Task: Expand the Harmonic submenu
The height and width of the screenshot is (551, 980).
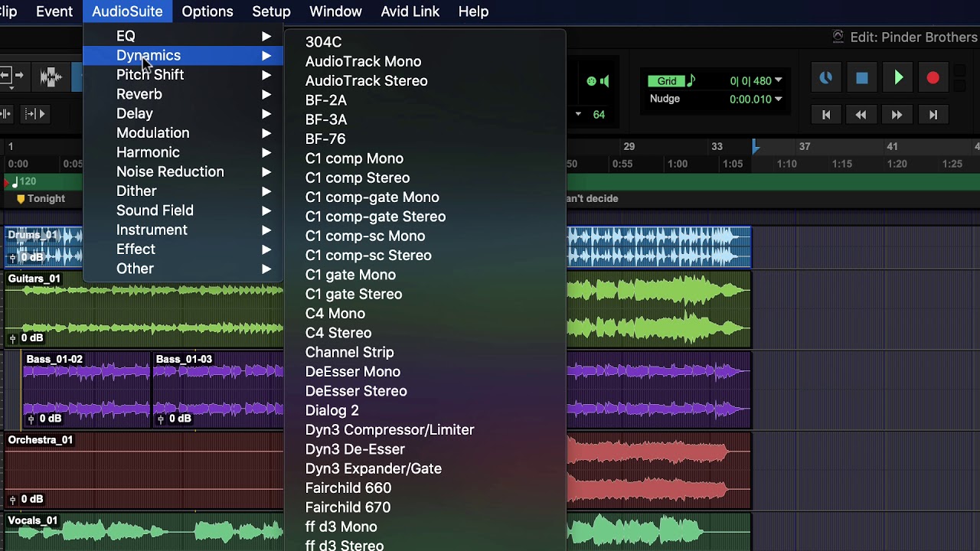Action: point(183,152)
